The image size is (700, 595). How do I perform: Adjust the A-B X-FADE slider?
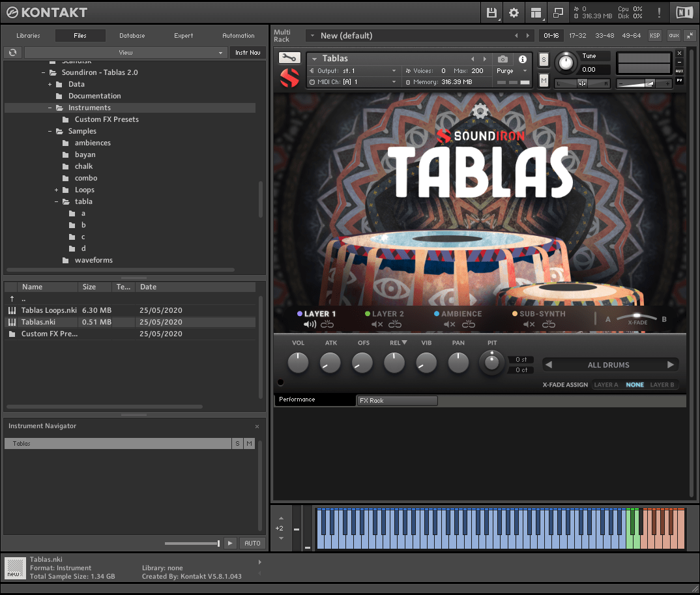coord(637,318)
